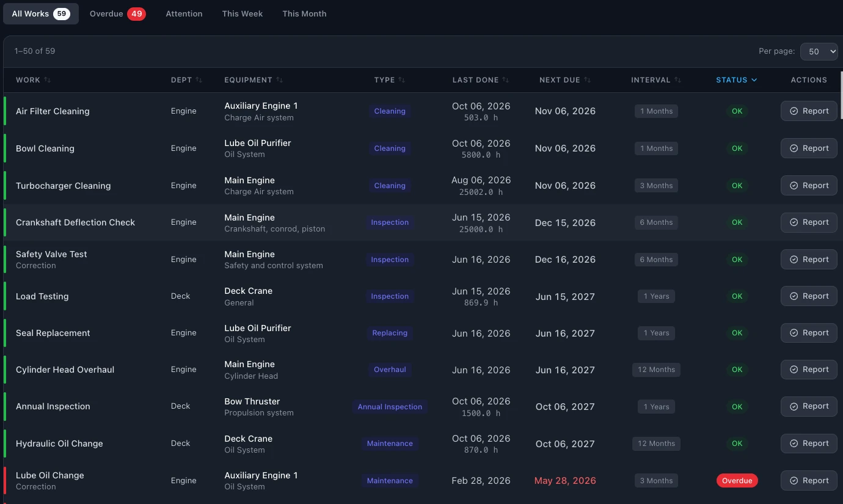Select the Annual Inspection type tag
Viewport: 843px width, 504px height.
(x=390, y=407)
